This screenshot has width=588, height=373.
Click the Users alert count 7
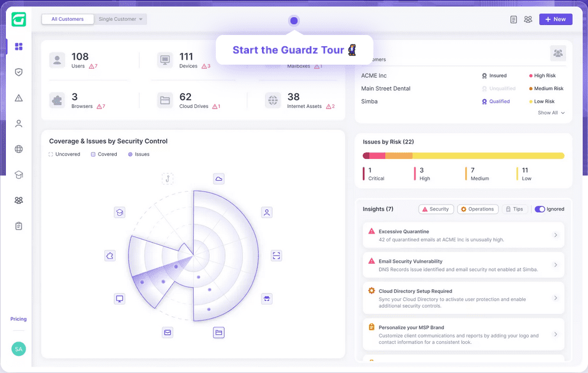click(x=93, y=66)
